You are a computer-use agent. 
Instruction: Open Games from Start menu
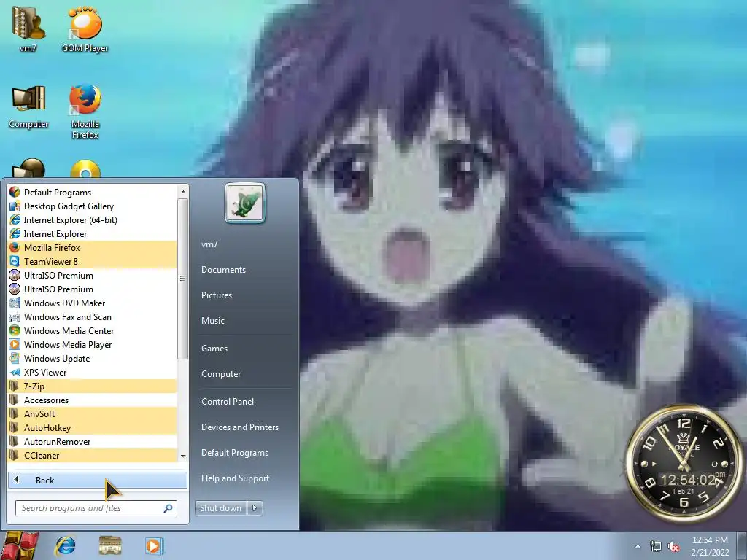214,349
